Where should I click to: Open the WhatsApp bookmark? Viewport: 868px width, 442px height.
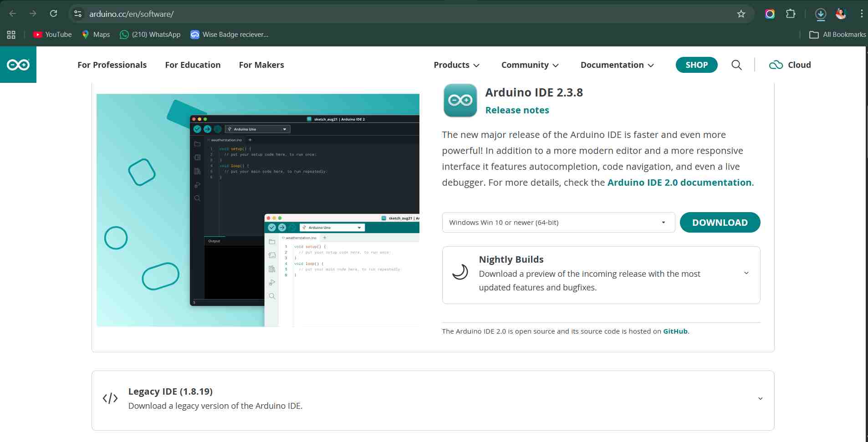click(x=150, y=35)
